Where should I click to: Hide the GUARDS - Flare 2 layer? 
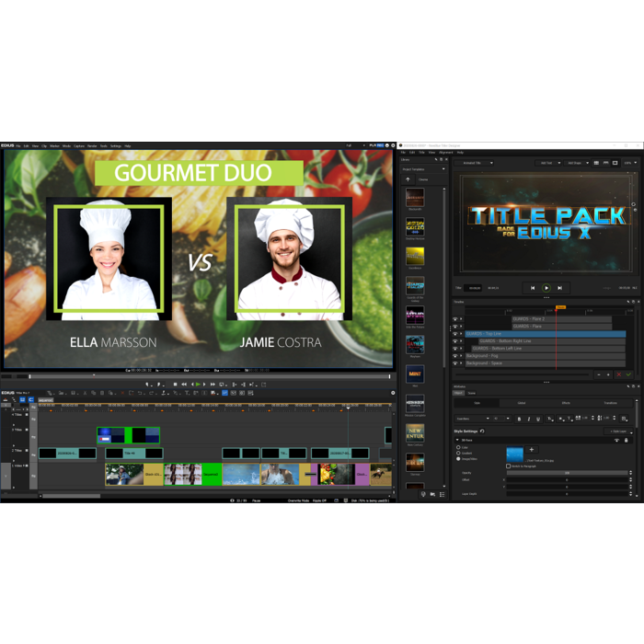[454, 319]
